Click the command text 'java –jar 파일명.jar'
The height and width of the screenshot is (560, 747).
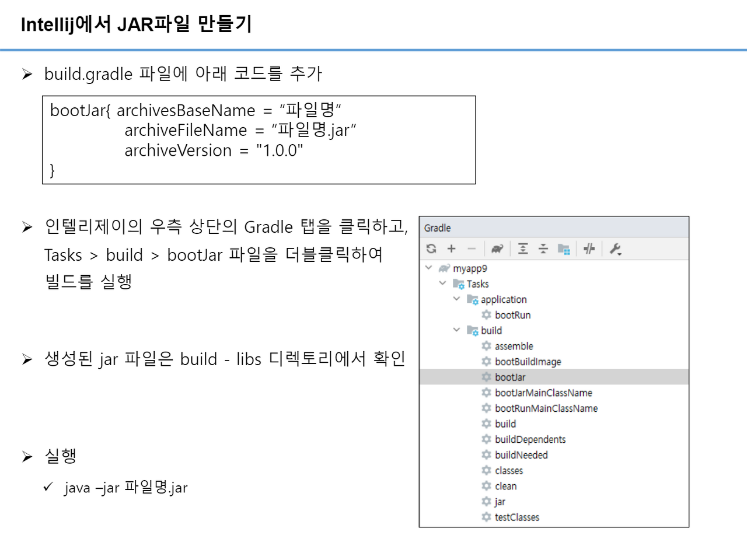126,487
